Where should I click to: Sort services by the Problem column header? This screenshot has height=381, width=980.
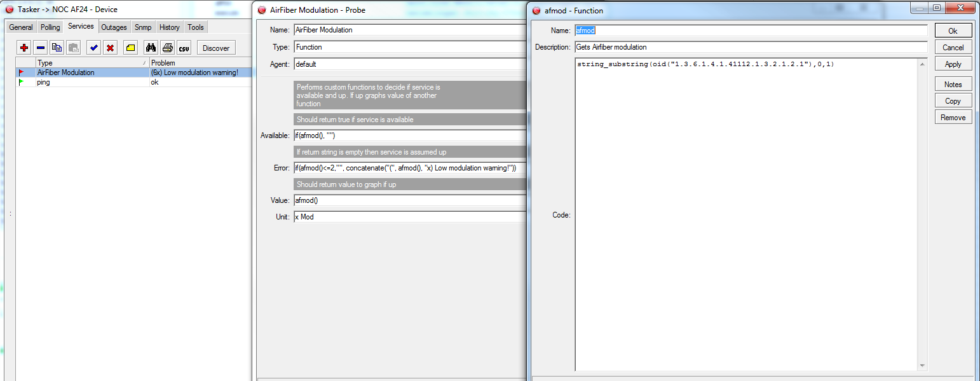tap(200, 63)
